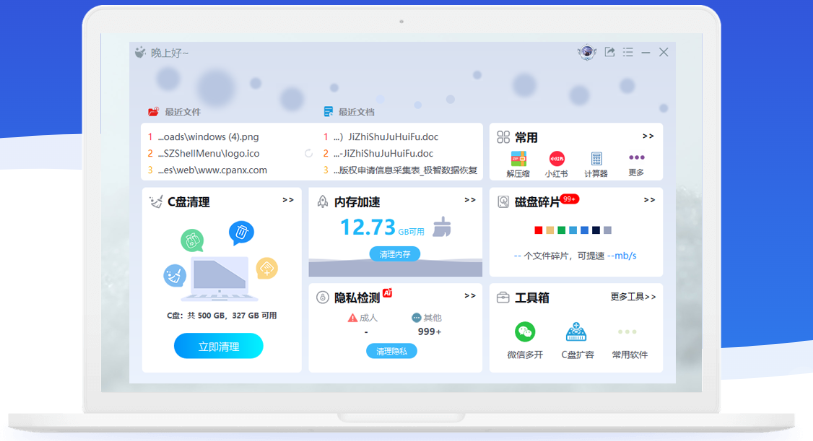
Task: Open the 常用软件 dots icon
Action: point(627,332)
